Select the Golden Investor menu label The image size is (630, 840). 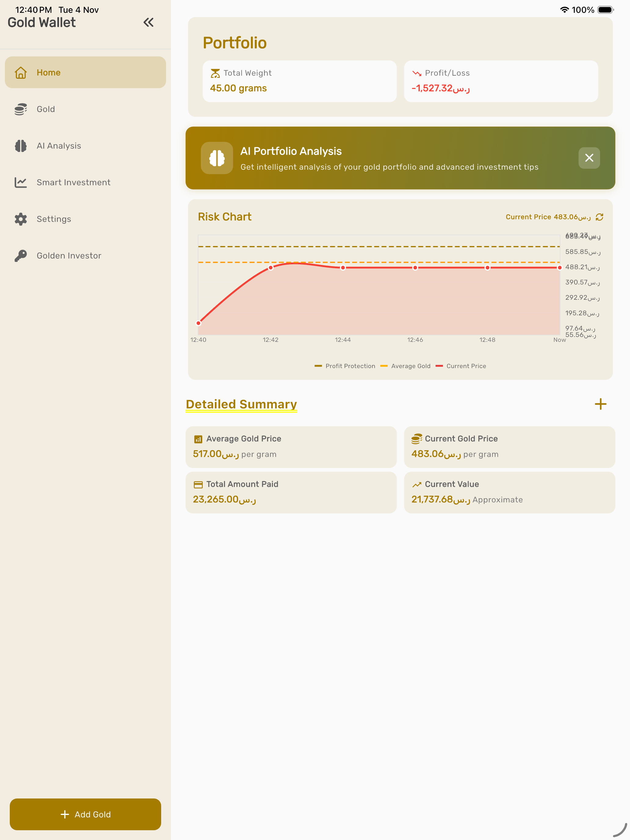pyautogui.click(x=69, y=255)
